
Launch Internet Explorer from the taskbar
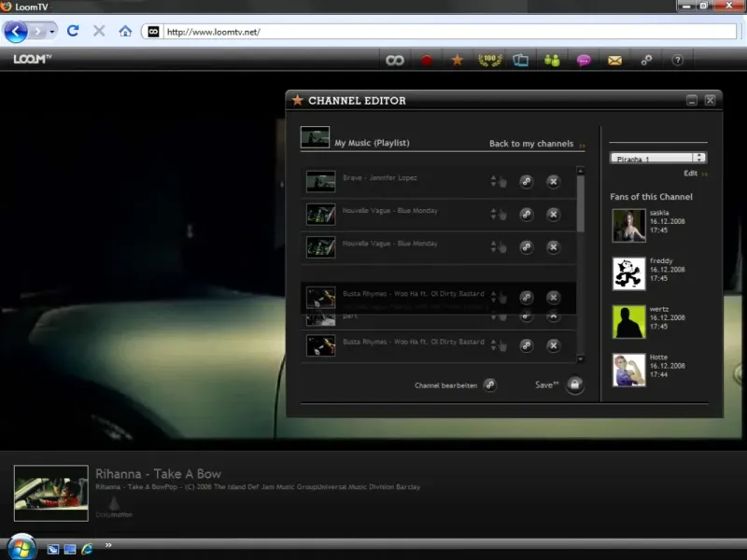tap(87, 549)
